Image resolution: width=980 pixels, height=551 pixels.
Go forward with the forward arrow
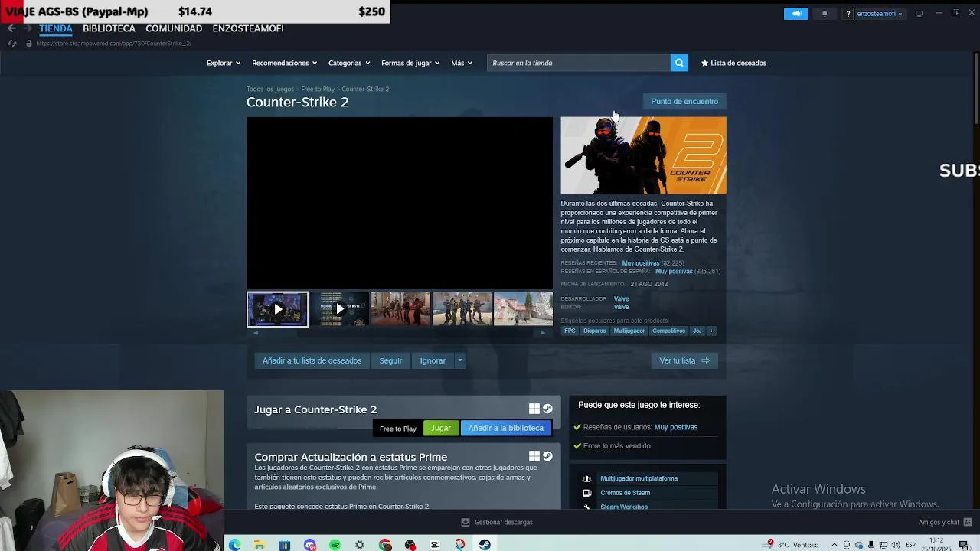click(28, 28)
